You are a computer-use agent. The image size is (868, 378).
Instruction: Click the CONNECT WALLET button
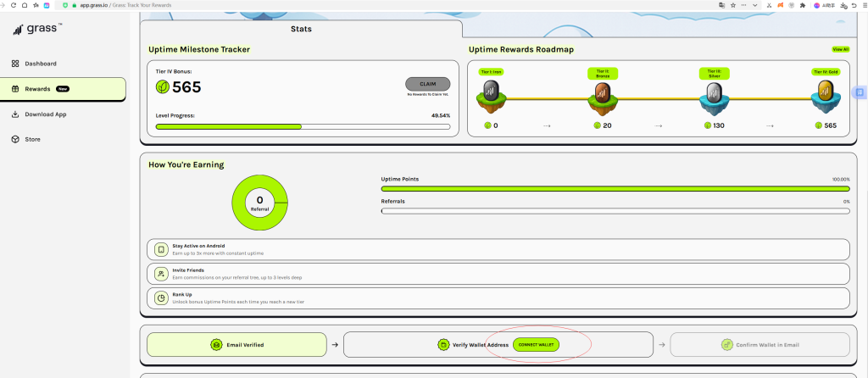coord(536,345)
